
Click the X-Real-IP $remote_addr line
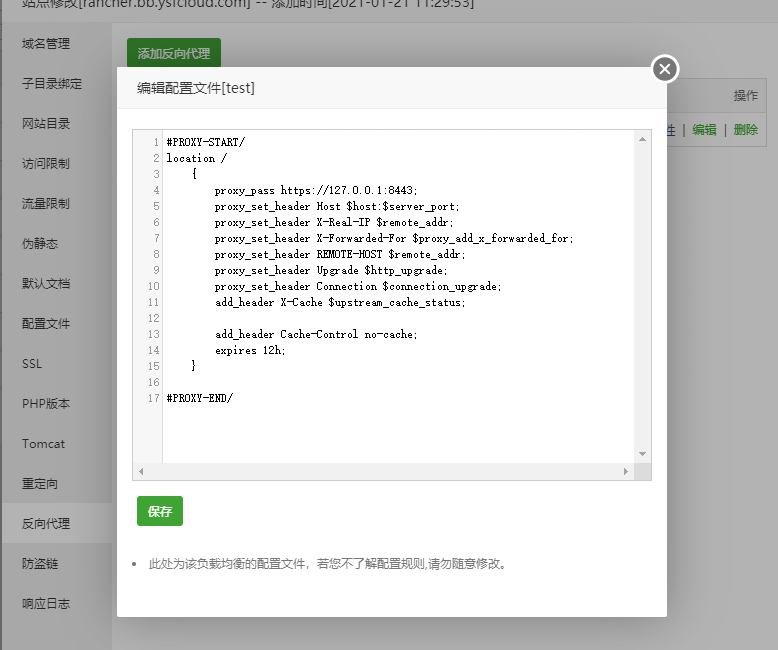click(334, 222)
